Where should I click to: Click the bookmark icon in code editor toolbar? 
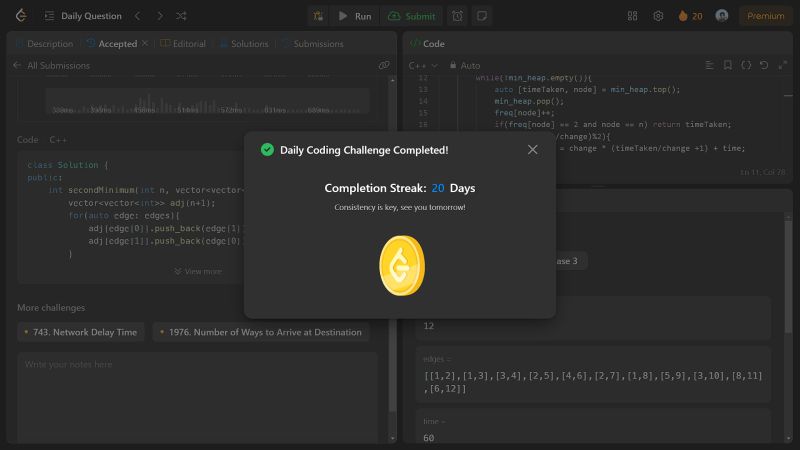pos(728,65)
